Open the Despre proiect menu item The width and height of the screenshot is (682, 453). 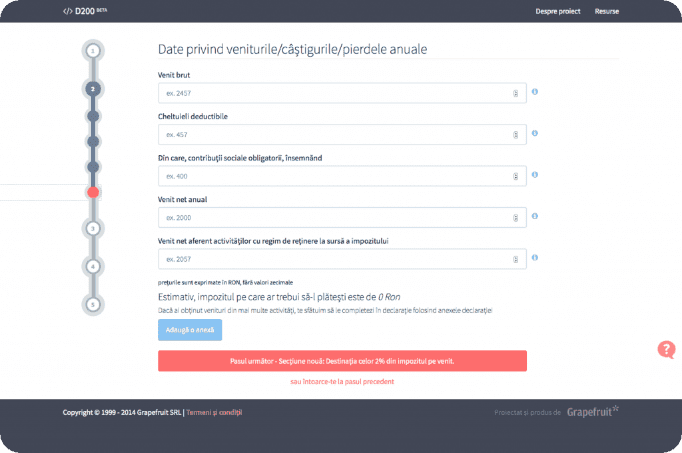(x=558, y=11)
